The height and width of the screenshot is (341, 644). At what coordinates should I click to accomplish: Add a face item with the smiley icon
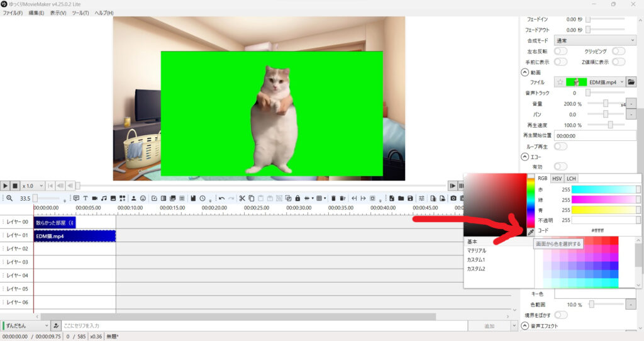click(x=143, y=198)
